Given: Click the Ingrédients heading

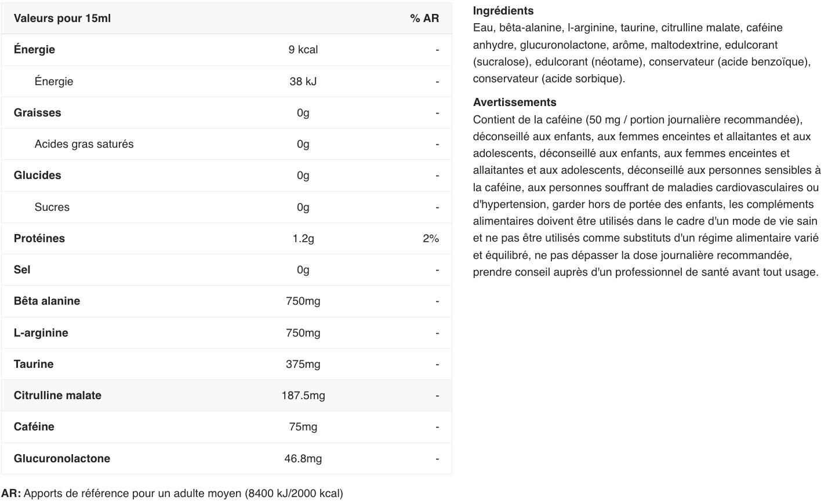Looking at the screenshot, I should [x=503, y=11].
